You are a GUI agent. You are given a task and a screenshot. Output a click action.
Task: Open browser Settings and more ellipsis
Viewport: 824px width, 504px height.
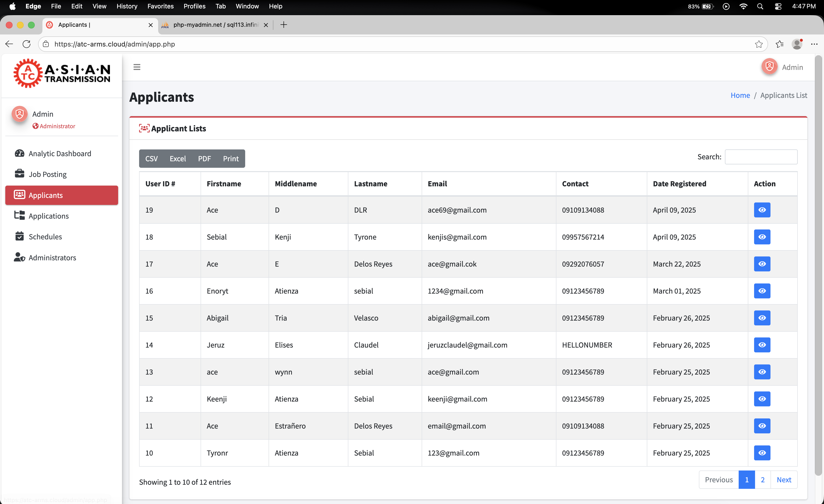click(x=814, y=44)
